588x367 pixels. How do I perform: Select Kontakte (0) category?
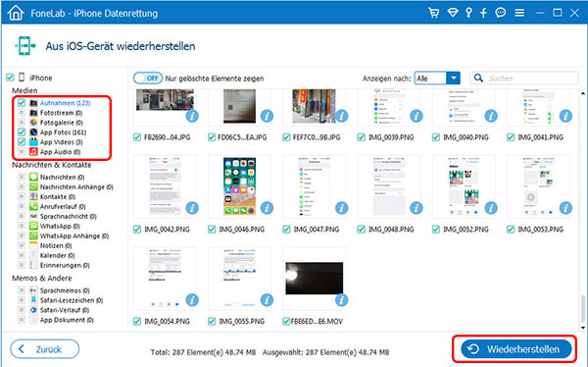click(x=58, y=196)
